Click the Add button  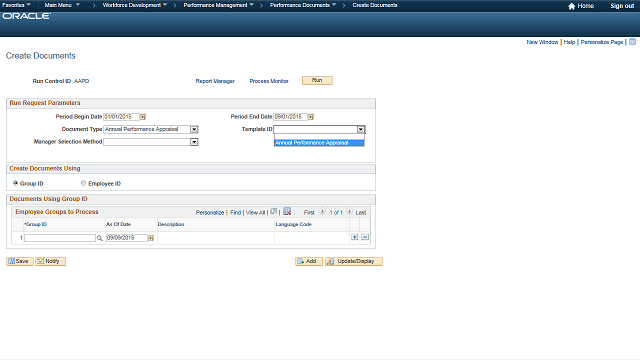pos(309,261)
